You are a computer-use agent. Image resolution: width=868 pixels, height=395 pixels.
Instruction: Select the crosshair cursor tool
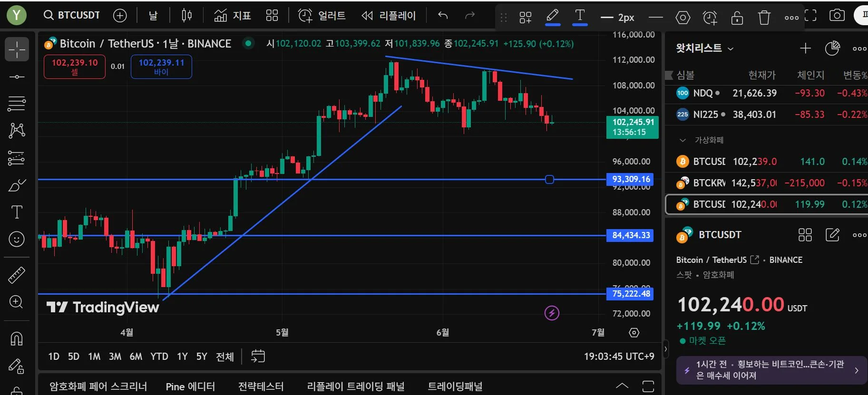coord(17,49)
